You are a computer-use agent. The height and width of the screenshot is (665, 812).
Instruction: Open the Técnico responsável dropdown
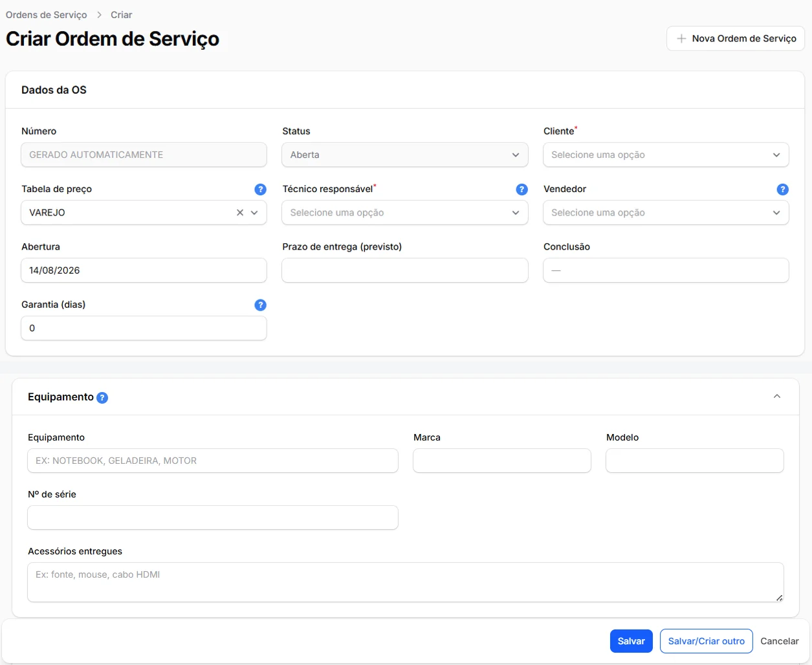pyautogui.click(x=405, y=213)
